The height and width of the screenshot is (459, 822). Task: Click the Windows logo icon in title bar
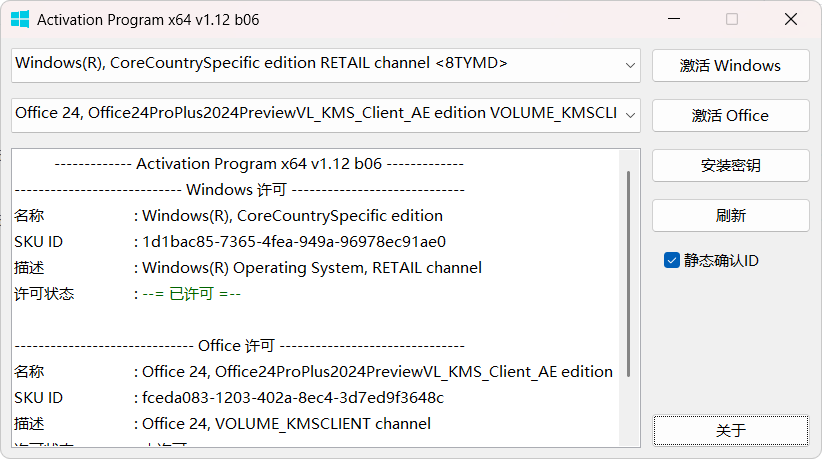(x=20, y=19)
